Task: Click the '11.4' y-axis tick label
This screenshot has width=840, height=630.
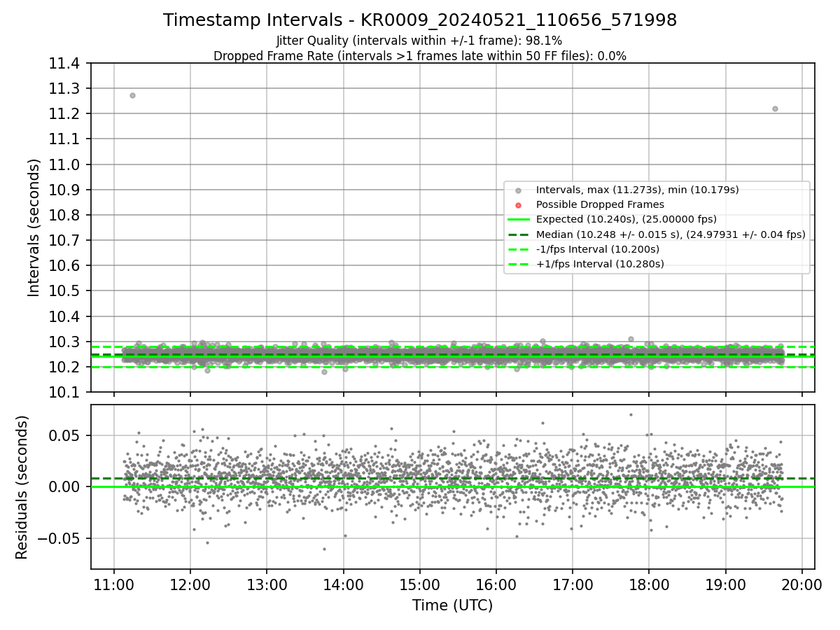Action: pyautogui.click(x=63, y=64)
